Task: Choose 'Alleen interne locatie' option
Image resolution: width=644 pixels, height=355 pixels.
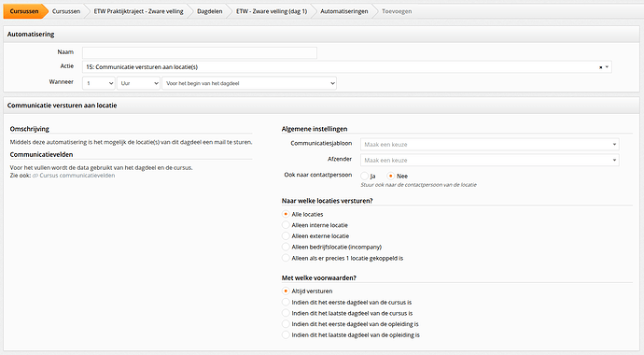Action: 286,225
